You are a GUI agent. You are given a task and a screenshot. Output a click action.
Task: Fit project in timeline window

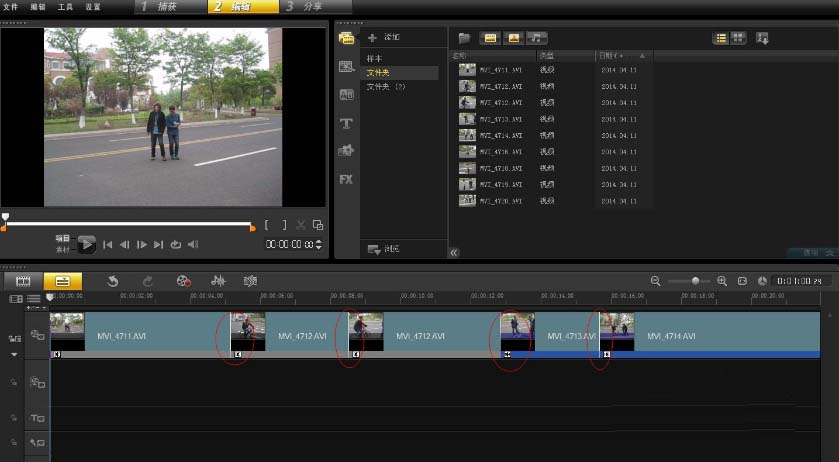point(742,281)
